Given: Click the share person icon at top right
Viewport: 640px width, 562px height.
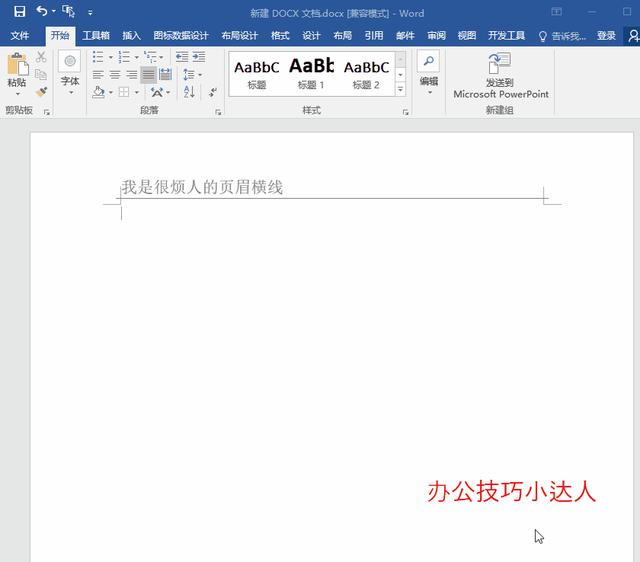Looking at the screenshot, I should tap(633, 36).
